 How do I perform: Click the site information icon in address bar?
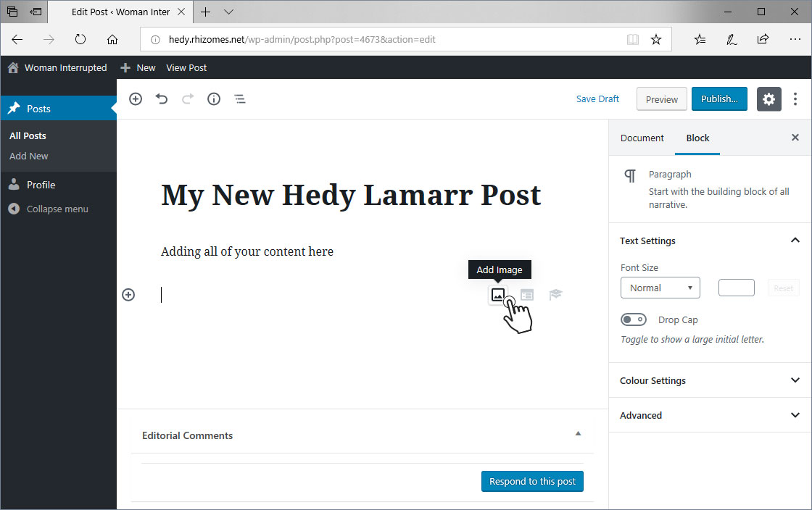pos(155,39)
